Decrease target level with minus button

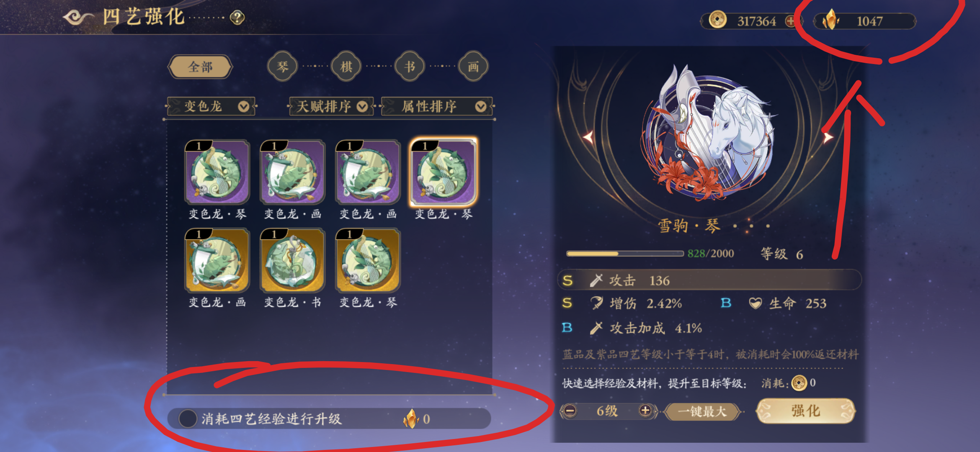570,411
